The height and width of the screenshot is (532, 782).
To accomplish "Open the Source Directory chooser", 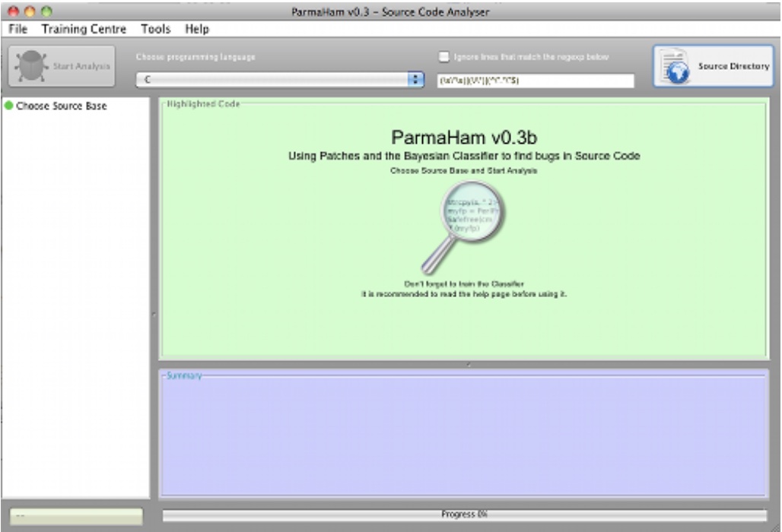I will [713, 67].
